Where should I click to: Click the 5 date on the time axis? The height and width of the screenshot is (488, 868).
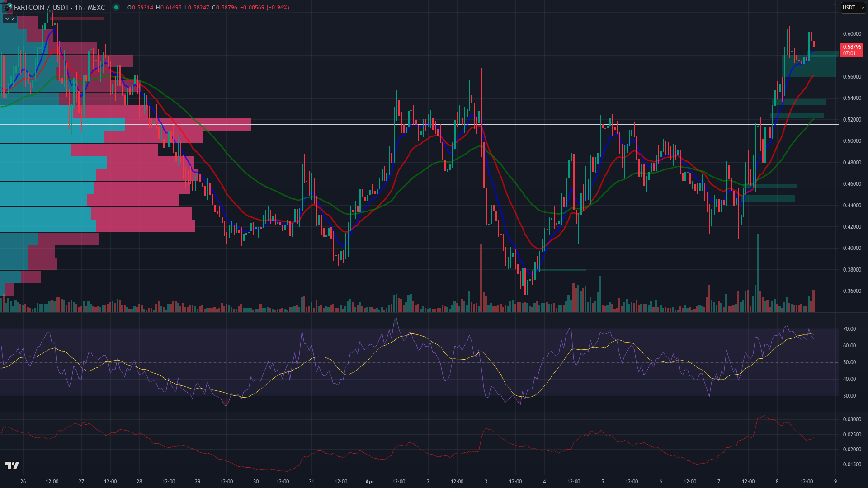coord(603,482)
